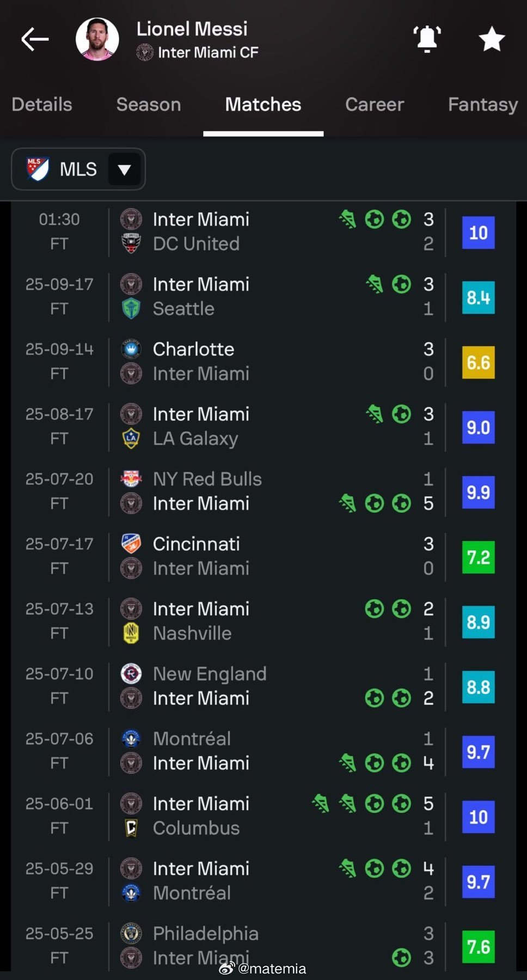This screenshot has height=980, width=527.
Task: Open the Cincinnati vs Inter Miami match
Action: [263, 556]
